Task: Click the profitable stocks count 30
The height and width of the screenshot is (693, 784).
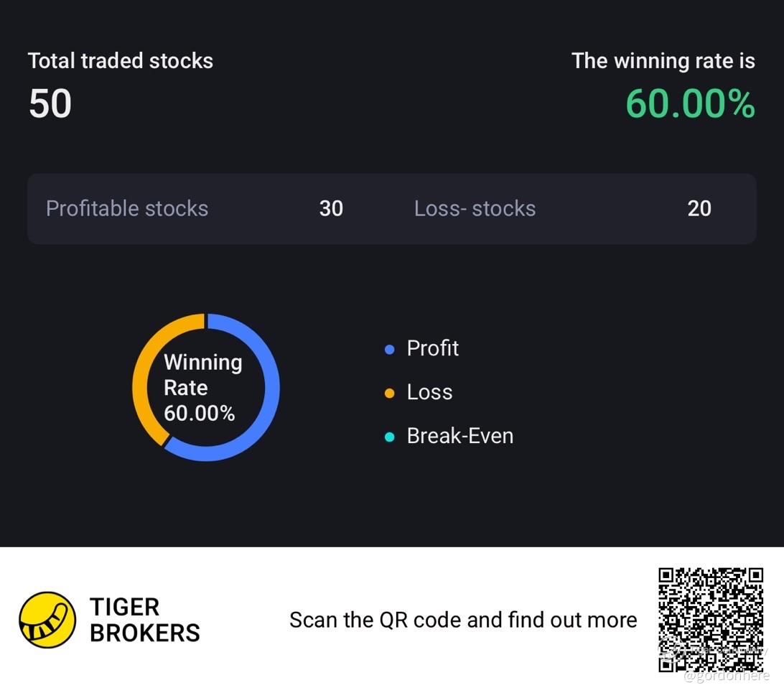Action: coord(331,208)
